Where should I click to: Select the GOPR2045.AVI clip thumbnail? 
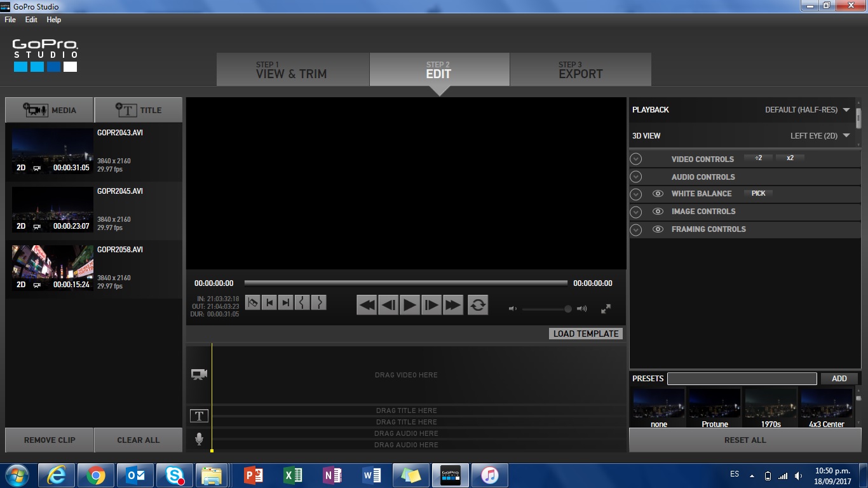tap(53, 210)
